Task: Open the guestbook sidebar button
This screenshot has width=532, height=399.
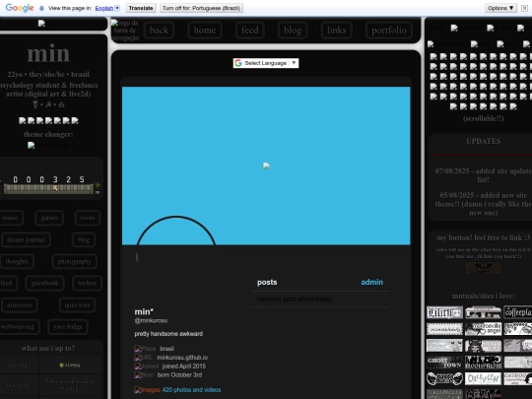Action: [44, 283]
